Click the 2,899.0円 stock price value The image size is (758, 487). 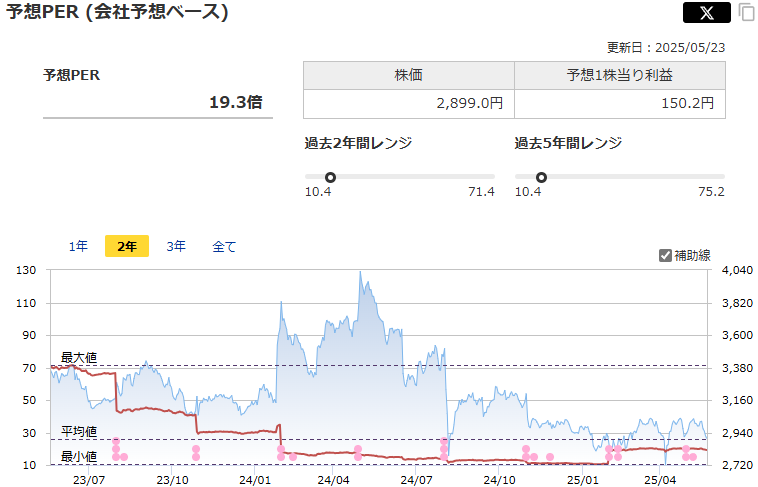tap(468, 103)
